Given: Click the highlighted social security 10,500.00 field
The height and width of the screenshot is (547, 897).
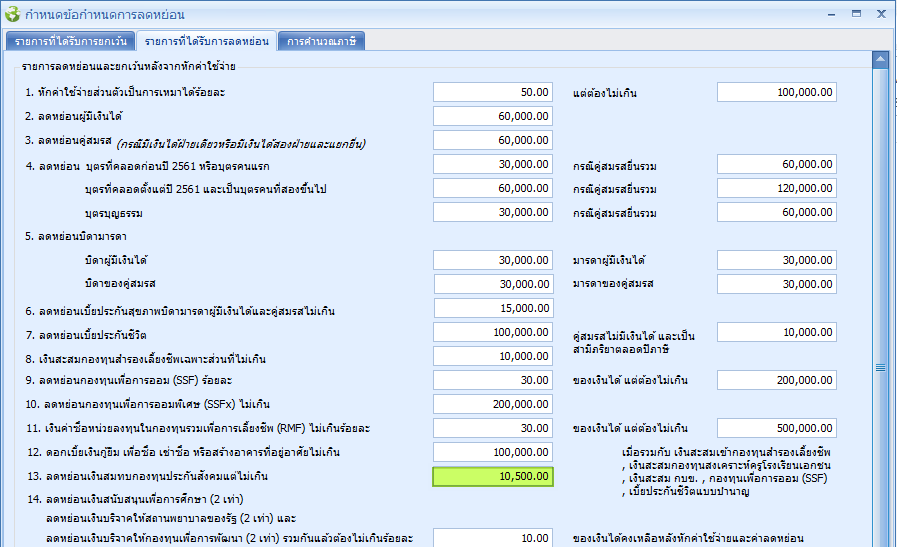Looking at the screenshot, I should 493,477.
